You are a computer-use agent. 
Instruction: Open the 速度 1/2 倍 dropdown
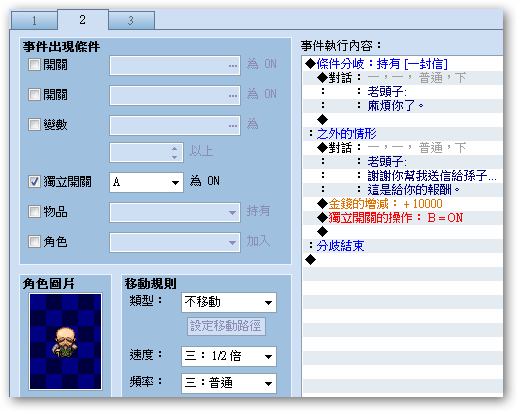(x=229, y=356)
